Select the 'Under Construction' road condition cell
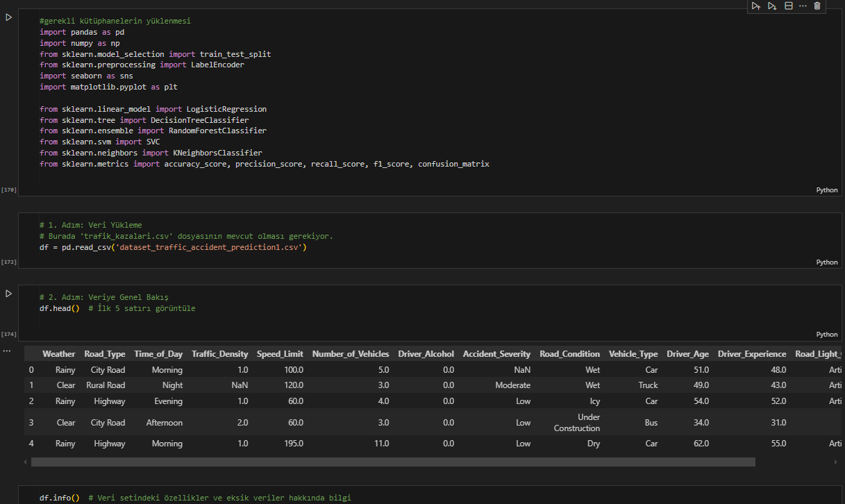 pos(576,423)
